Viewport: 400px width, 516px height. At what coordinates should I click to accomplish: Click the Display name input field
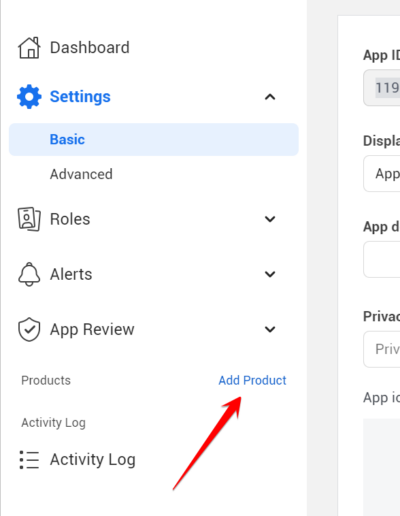point(382,173)
